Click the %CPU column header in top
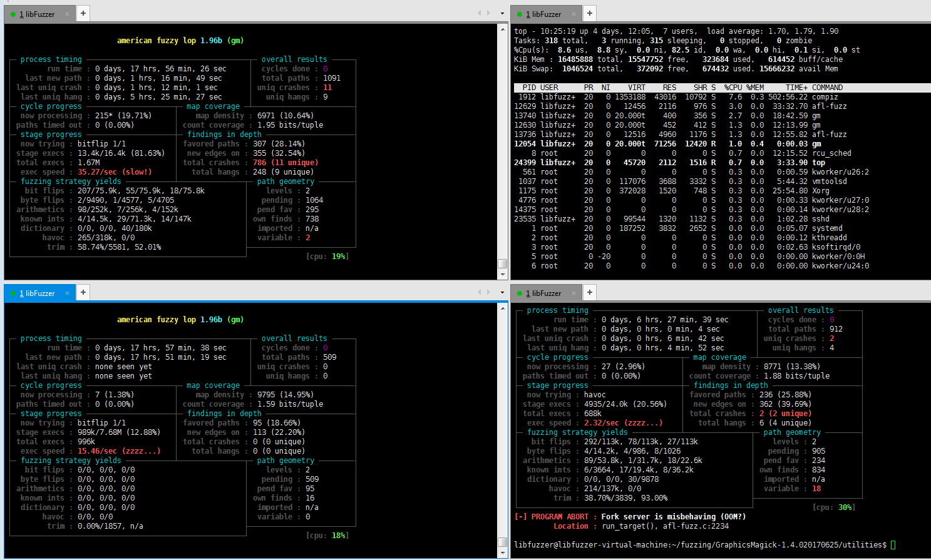Screen dimensions: 931x560 (733, 88)
